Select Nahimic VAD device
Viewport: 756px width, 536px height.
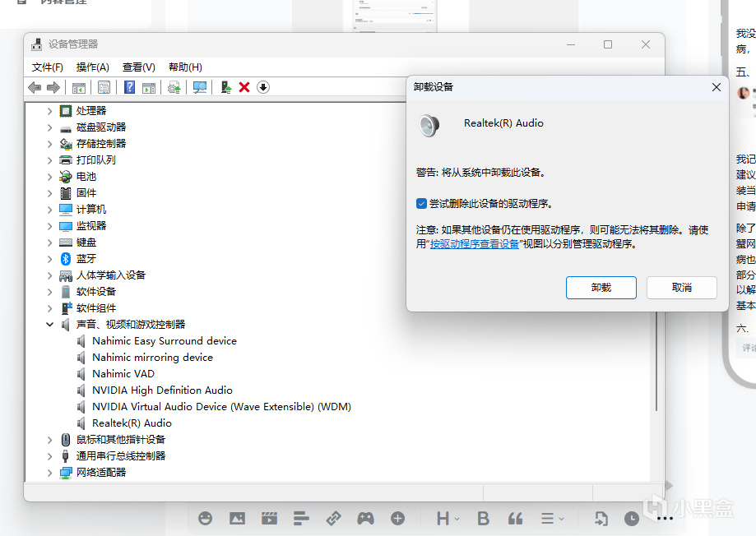click(x=123, y=373)
